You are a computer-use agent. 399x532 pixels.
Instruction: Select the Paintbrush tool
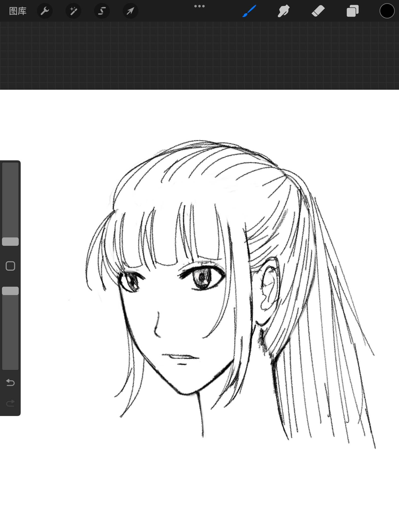249,11
